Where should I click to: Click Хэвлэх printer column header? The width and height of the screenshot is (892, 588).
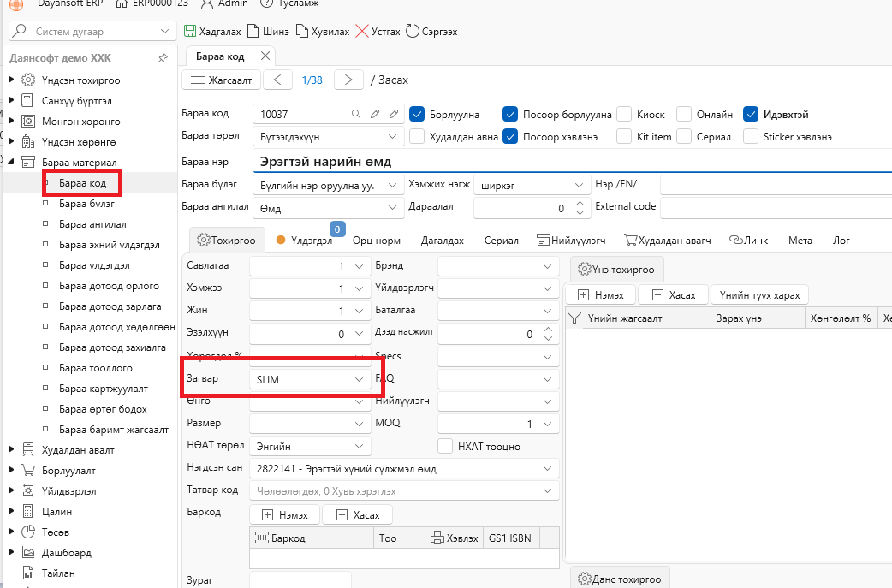pos(454,538)
